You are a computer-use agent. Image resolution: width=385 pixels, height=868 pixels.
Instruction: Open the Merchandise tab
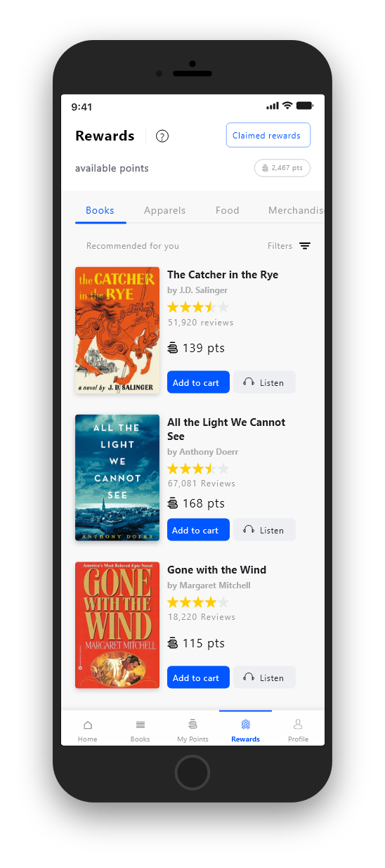[296, 210]
